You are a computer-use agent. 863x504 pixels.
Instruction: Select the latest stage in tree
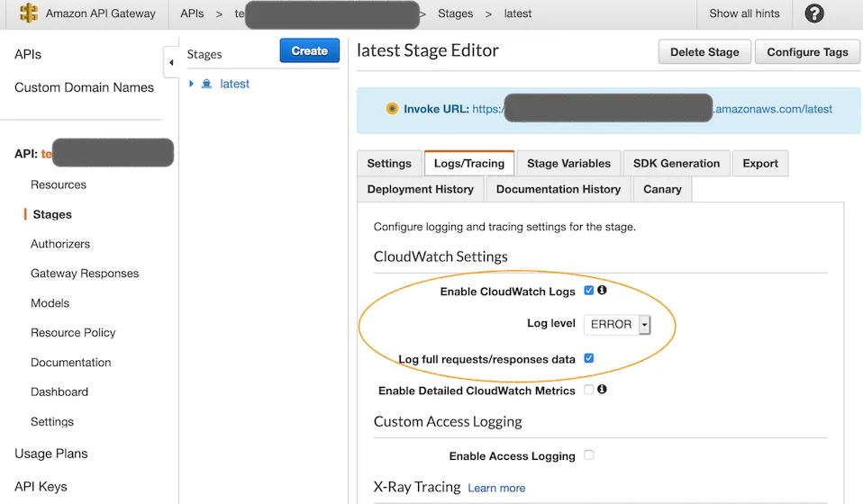tap(234, 84)
